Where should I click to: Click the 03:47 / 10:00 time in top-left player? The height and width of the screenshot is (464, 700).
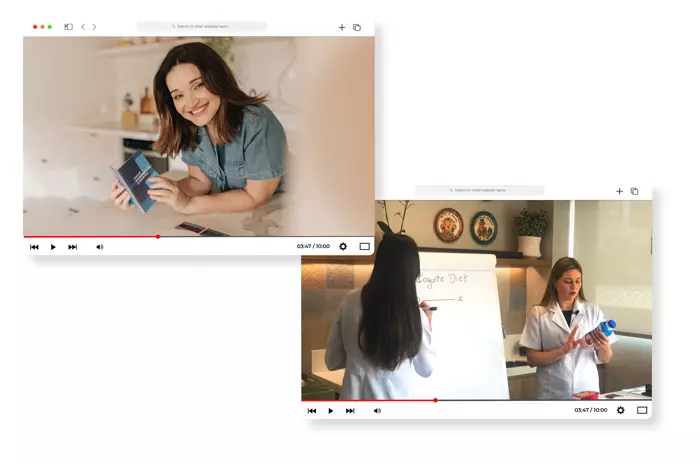click(313, 246)
